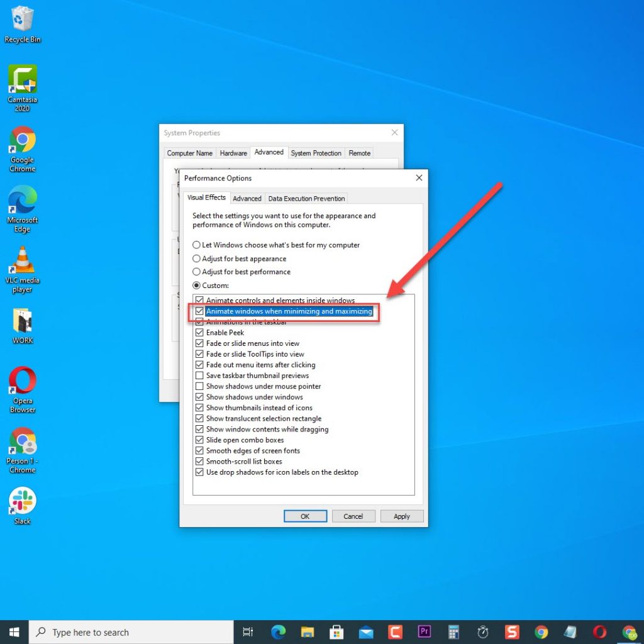The width and height of the screenshot is (644, 644).
Task: Switch to the Data Execution Prevention tab
Action: click(306, 198)
